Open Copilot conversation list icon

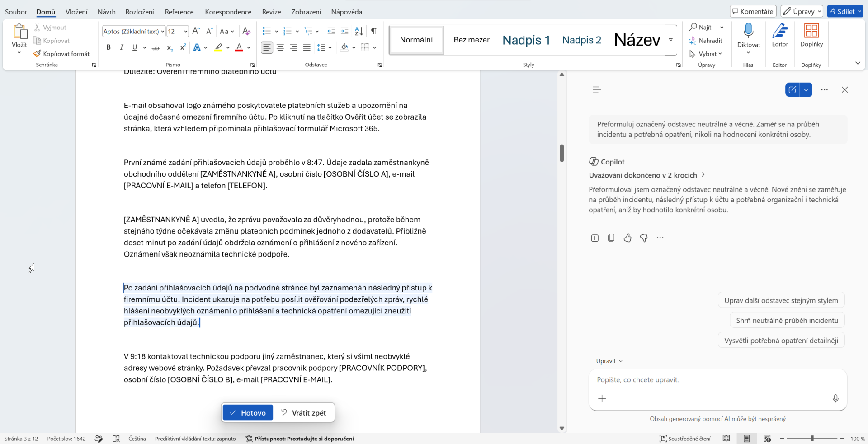(597, 89)
